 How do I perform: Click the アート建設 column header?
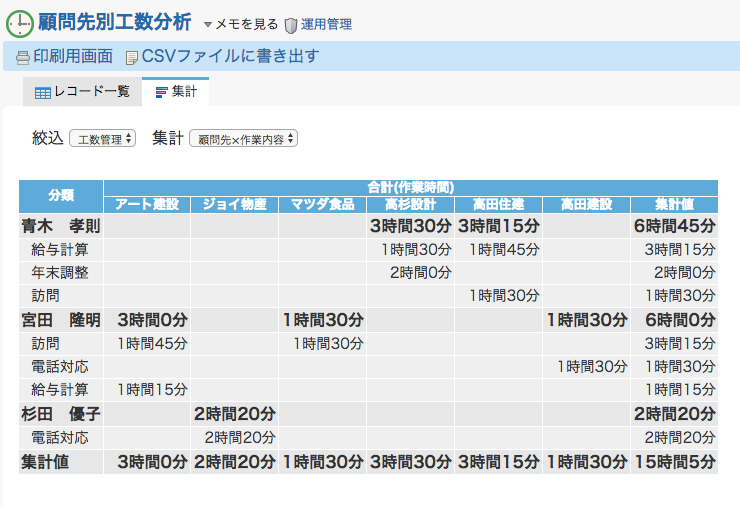point(147,204)
